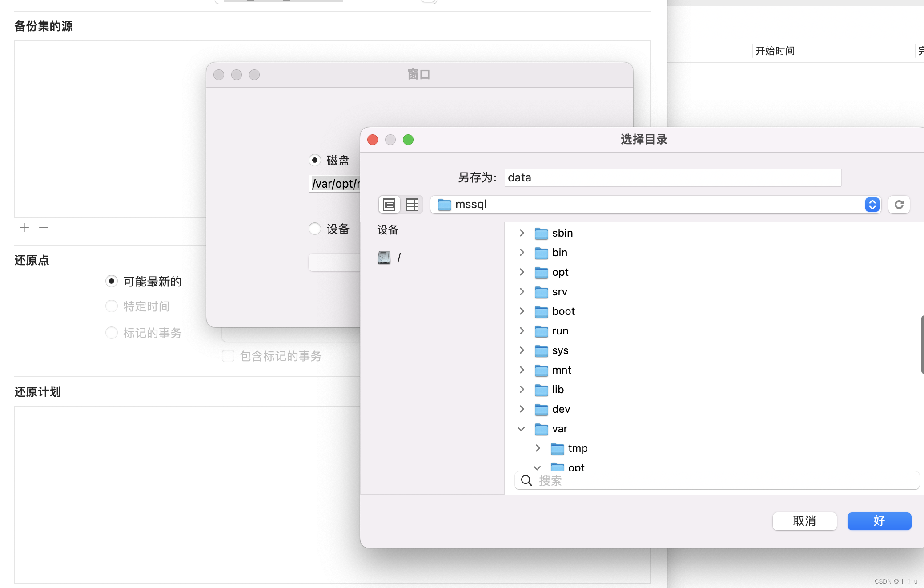The width and height of the screenshot is (924, 588).
Task: Switch to list view in directory picker
Action: click(x=389, y=205)
